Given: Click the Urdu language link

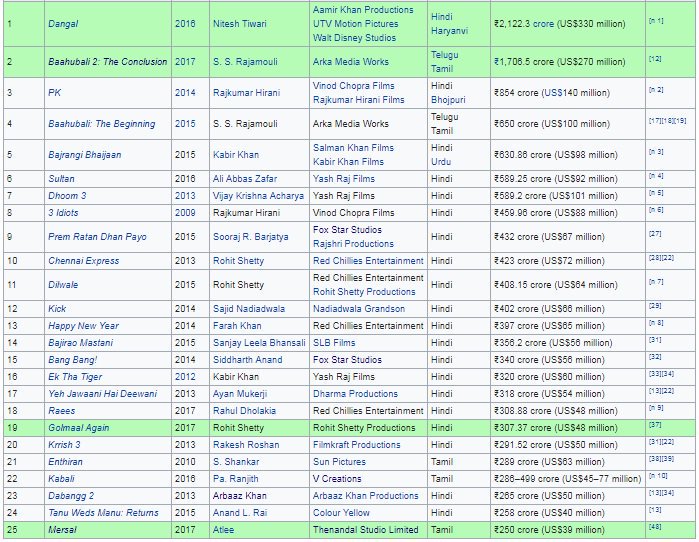Looking at the screenshot, I should tap(441, 162).
